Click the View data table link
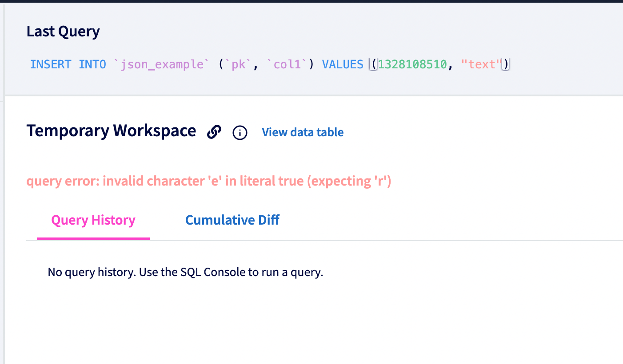623x364 pixels. (302, 132)
